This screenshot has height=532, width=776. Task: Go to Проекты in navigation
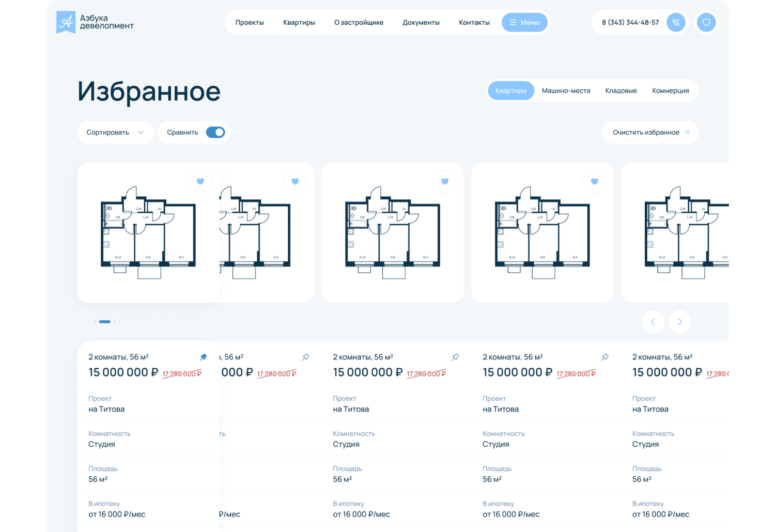(250, 22)
